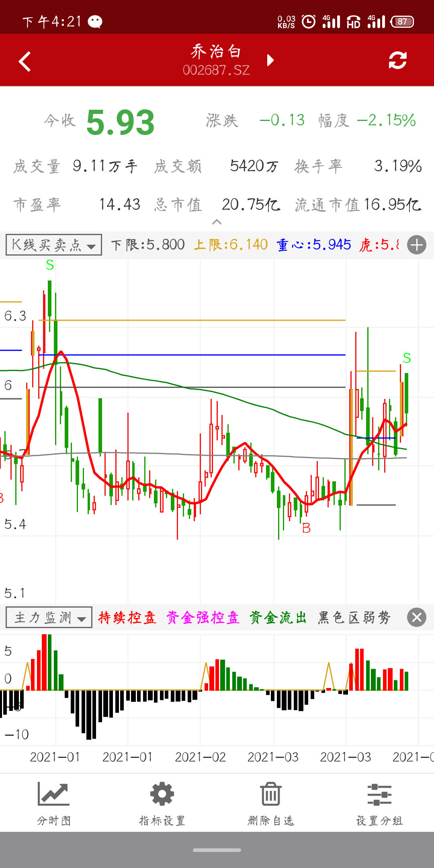
Task: Tap the 上限:6.140 indicator label
Action: 231,245
